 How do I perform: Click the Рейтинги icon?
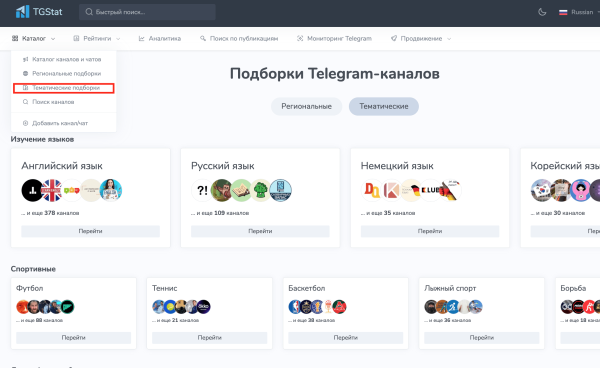76,39
